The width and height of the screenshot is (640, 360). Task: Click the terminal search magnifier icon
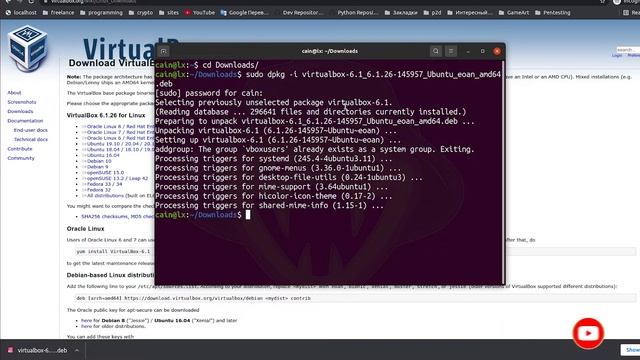(436, 51)
